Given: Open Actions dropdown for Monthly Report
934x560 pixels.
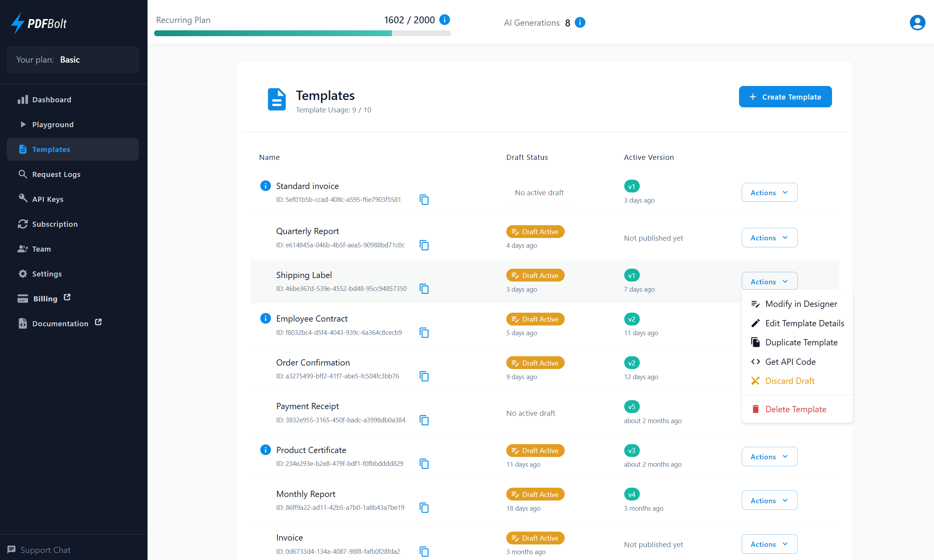Looking at the screenshot, I should (x=769, y=500).
